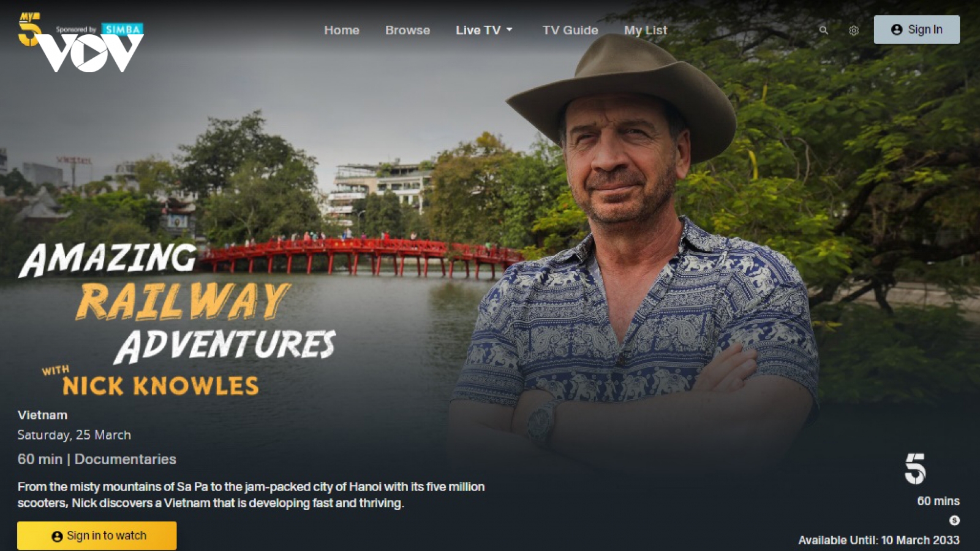Open the Browse section
This screenshot has width=980, height=551.
point(407,30)
